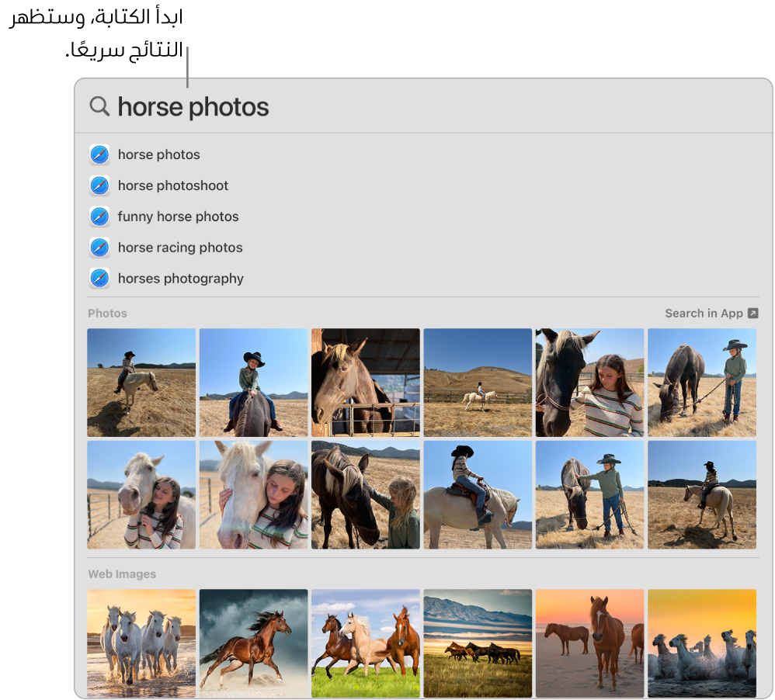The width and height of the screenshot is (775, 700).
Task: Choose the 'horse racing photos' suggestion
Action: click(x=180, y=248)
